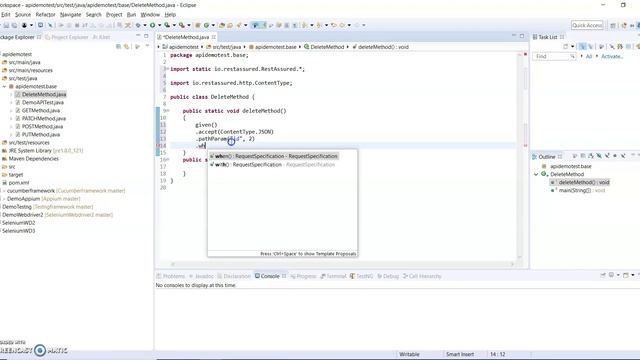Screen dimensions: 640x360
Task: Click the Save toolbar icon
Action: [x=7, y=25]
